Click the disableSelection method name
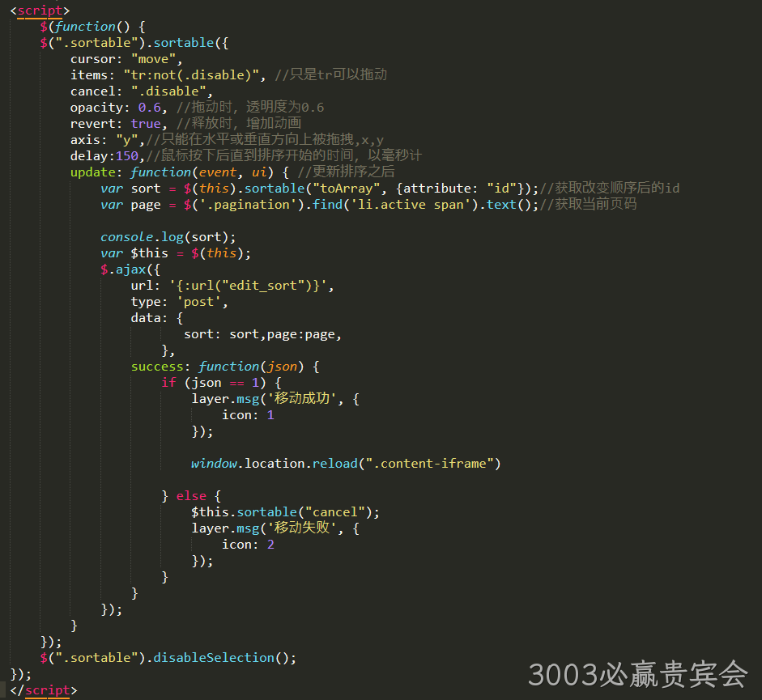 (x=214, y=658)
